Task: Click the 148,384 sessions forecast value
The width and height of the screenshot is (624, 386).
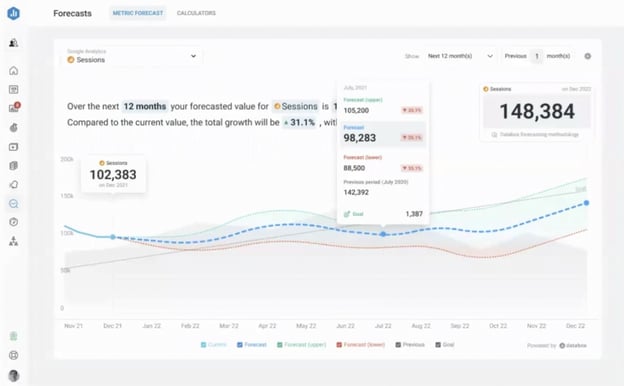Action: 537,111
